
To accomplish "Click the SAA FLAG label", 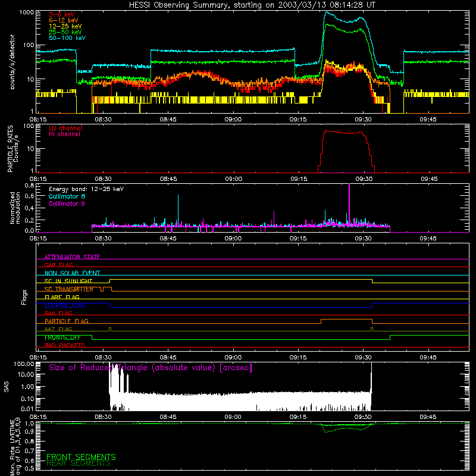I will (x=58, y=313).
